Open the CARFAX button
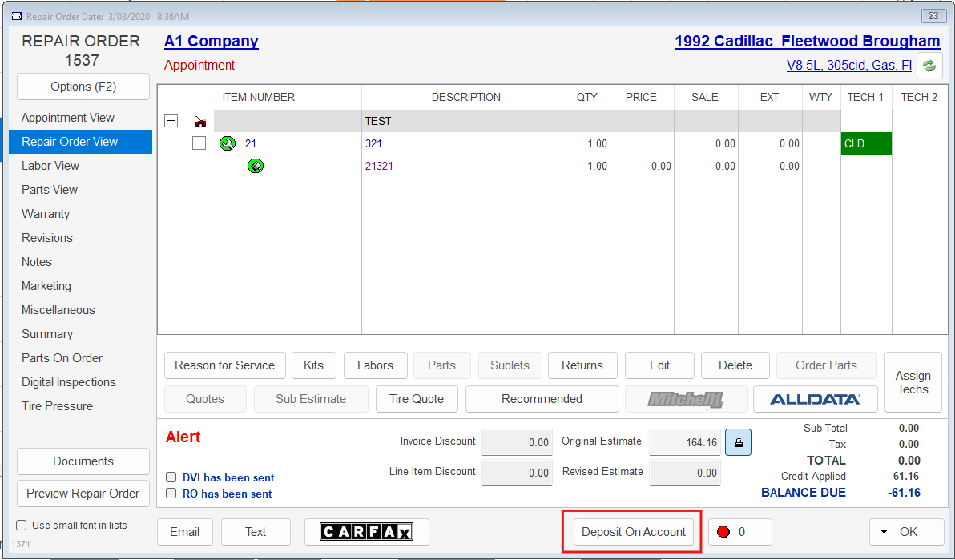This screenshot has width=955, height=560. click(366, 532)
